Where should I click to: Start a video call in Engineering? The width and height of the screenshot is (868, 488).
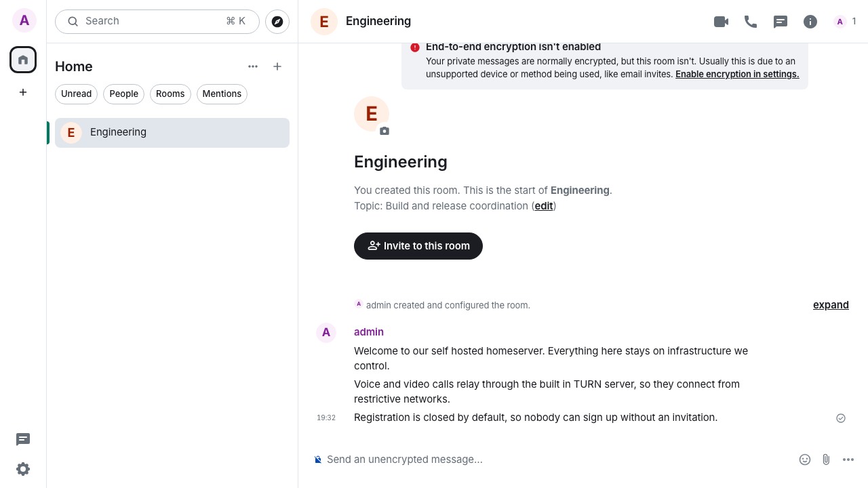(x=721, y=22)
